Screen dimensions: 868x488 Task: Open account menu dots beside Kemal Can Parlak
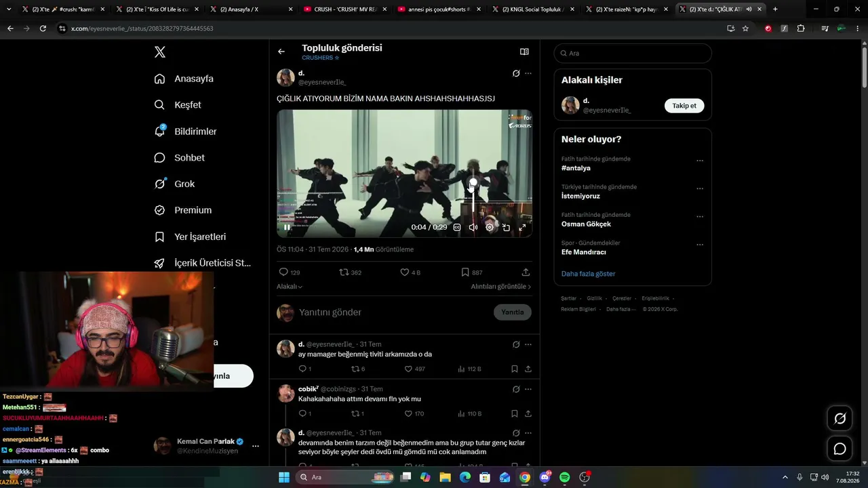(256, 446)
